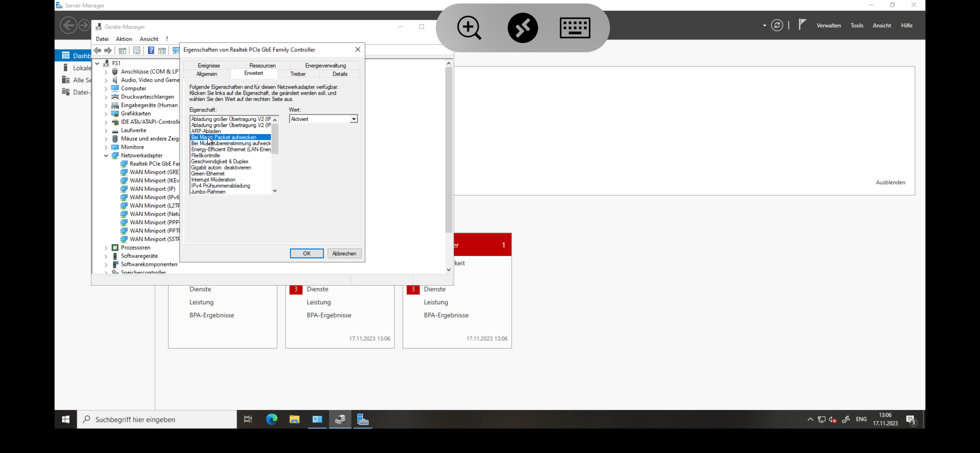Collapse the Netzwerkadapter tree node

tap(106, 156)
